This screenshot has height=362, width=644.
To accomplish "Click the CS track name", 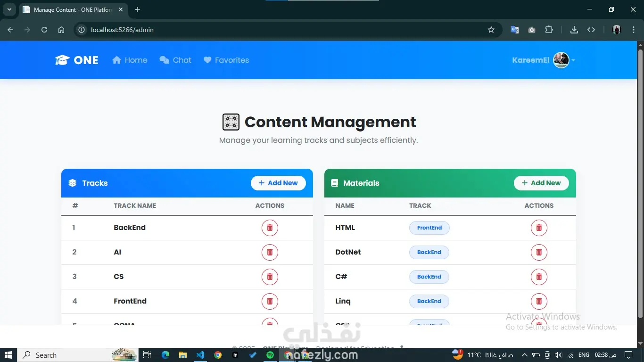I will tap(119, 277).
